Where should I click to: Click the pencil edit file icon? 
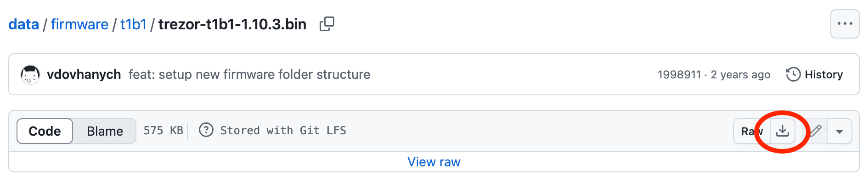(815, 131)
